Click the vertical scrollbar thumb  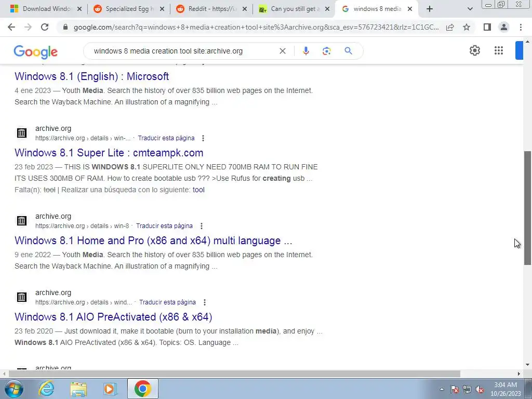click(528, 208)
